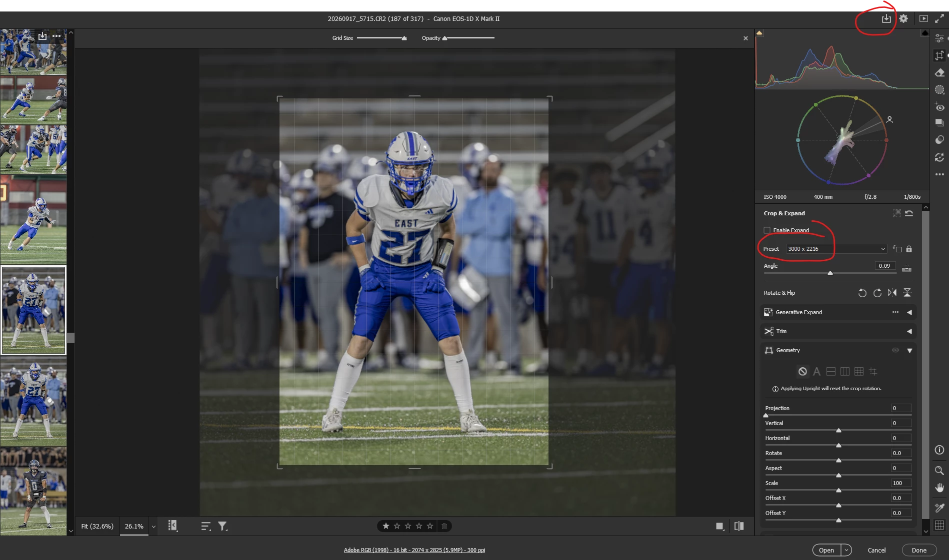The height and width of the screenshot is (560, 949).
Task: Open the filter filmstrip icon
Action: pyautogui.click(x=222, y=526)
